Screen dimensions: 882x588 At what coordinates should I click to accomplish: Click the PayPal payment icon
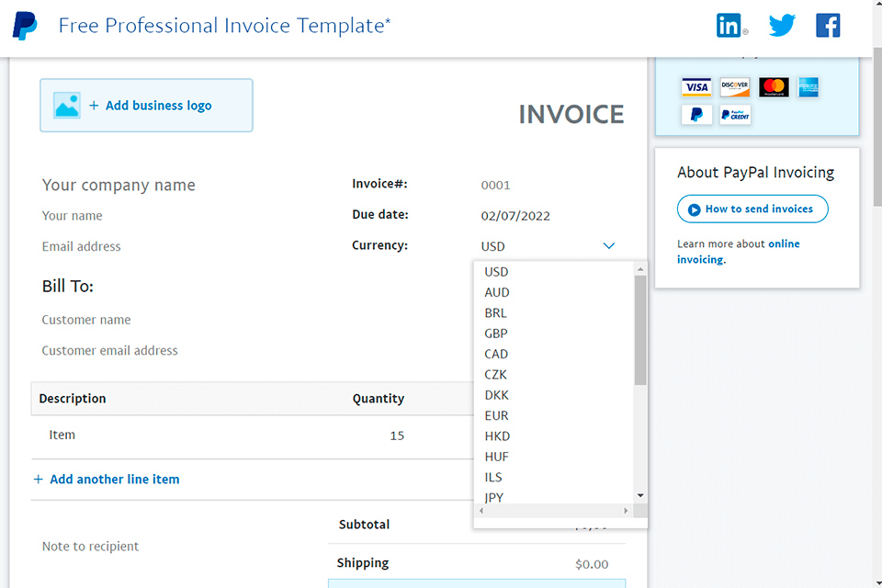click(696, 115)
